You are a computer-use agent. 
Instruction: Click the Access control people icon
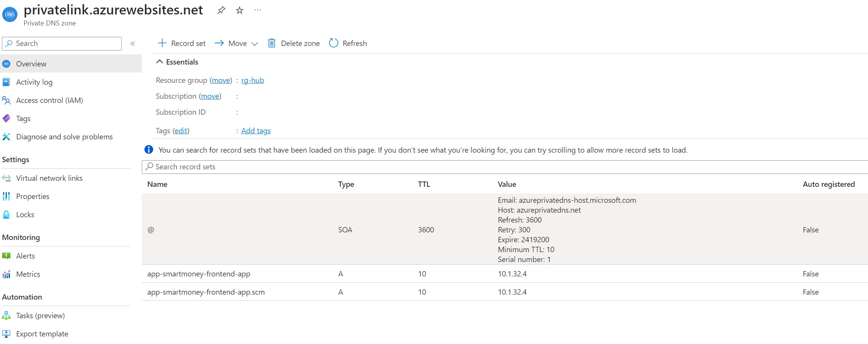pos(6,100)
